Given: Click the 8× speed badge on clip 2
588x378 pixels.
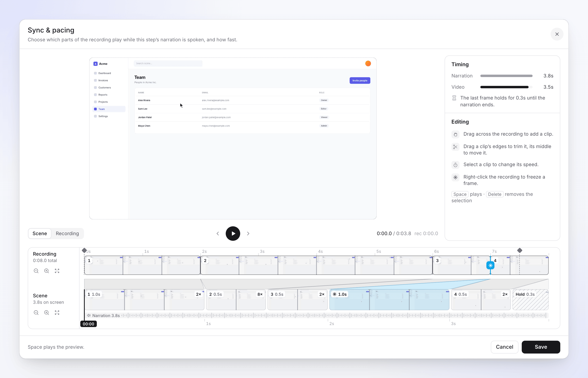Looking at the screenshot, I should (260, 294).
